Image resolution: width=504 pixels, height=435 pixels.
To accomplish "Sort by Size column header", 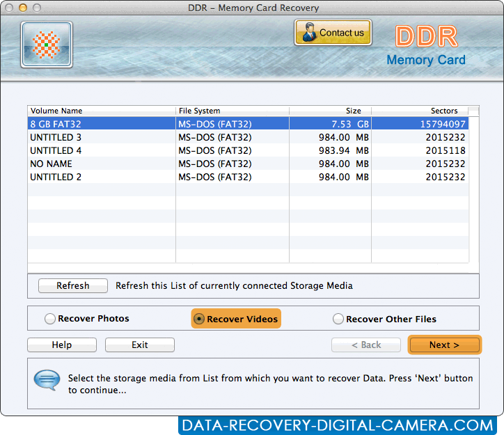I will 331,111.
